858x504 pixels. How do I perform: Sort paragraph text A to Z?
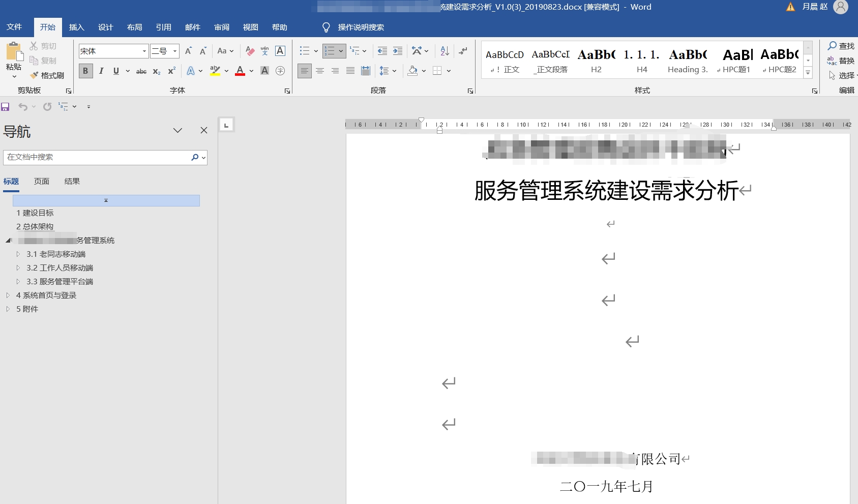point(445,51)
